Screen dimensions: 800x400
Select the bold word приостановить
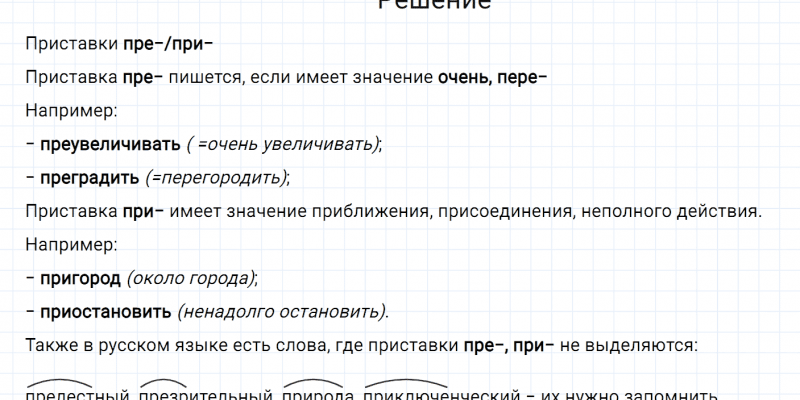click(106, 311)
